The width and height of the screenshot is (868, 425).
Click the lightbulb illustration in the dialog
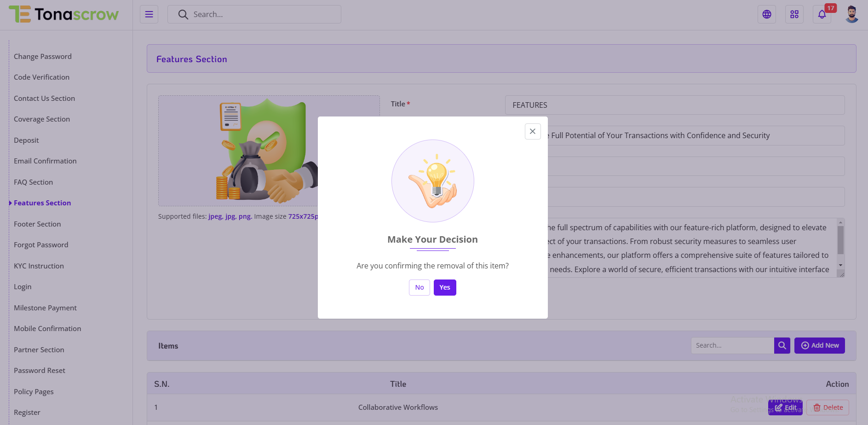coord(432,181)
